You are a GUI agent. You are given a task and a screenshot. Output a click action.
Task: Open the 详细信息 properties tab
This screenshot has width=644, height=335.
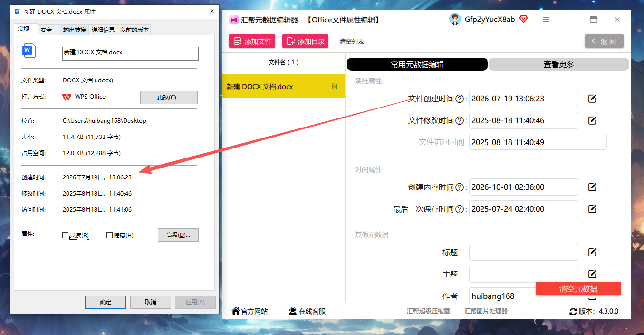coord(103,30)
